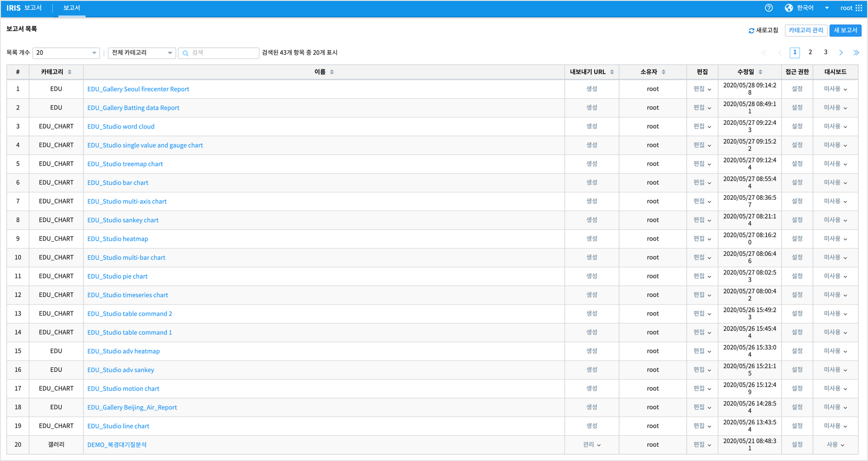The height and width of the screenshot is (461, 868).
Task: Open the apps grid icon next to root
Action: pos(859,8)
